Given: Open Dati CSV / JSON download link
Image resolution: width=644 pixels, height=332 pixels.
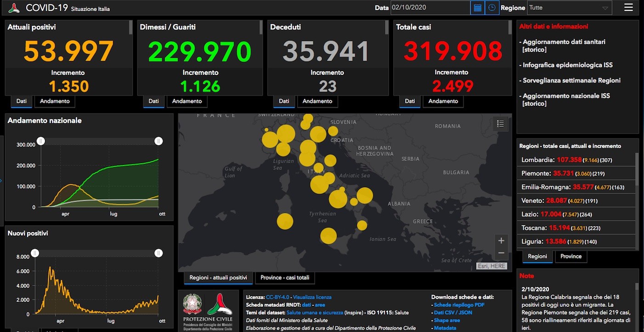Looking at the screenshot, I should point(453,313).
